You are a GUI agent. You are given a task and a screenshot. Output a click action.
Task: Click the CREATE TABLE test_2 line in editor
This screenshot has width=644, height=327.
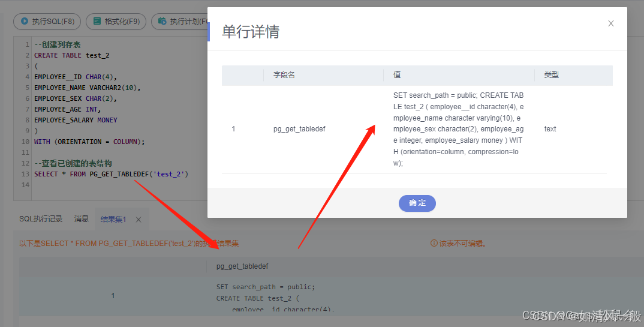(x=72, y=55)
